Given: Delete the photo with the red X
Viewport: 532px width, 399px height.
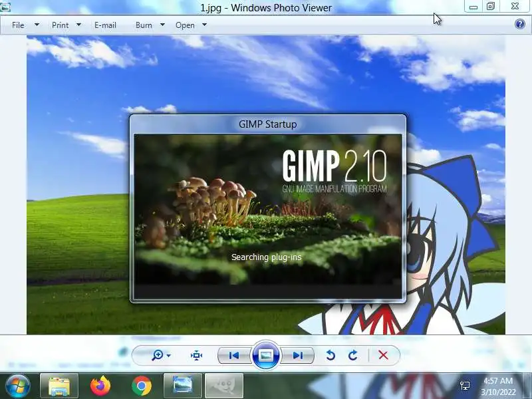Looking at the screenshot, I should point(383,355).
